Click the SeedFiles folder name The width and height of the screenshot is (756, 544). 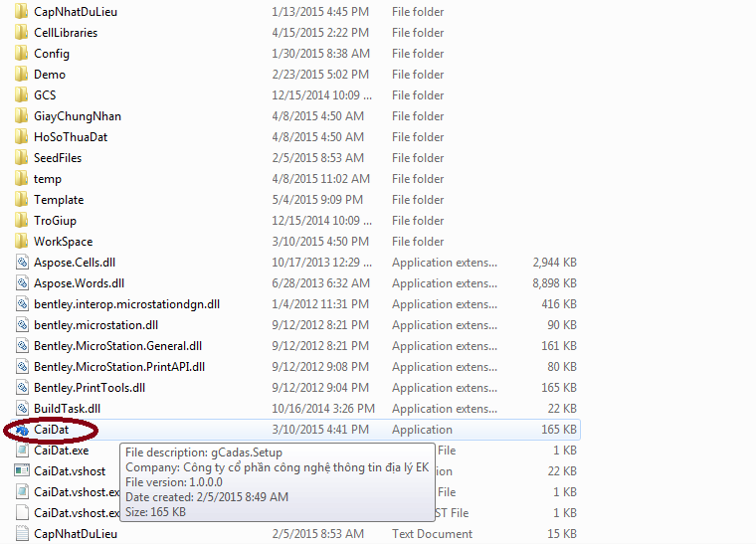[58, 158]
